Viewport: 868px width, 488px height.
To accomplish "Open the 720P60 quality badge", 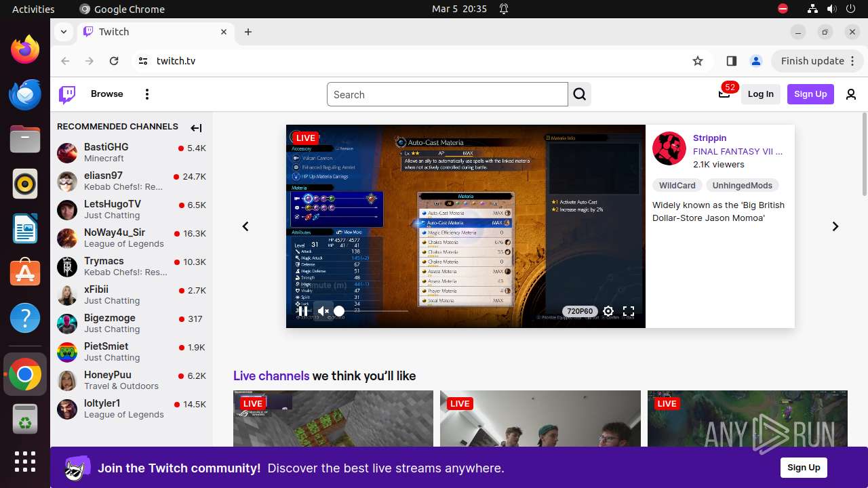I will pyautogui.click(x=580, y=311).
